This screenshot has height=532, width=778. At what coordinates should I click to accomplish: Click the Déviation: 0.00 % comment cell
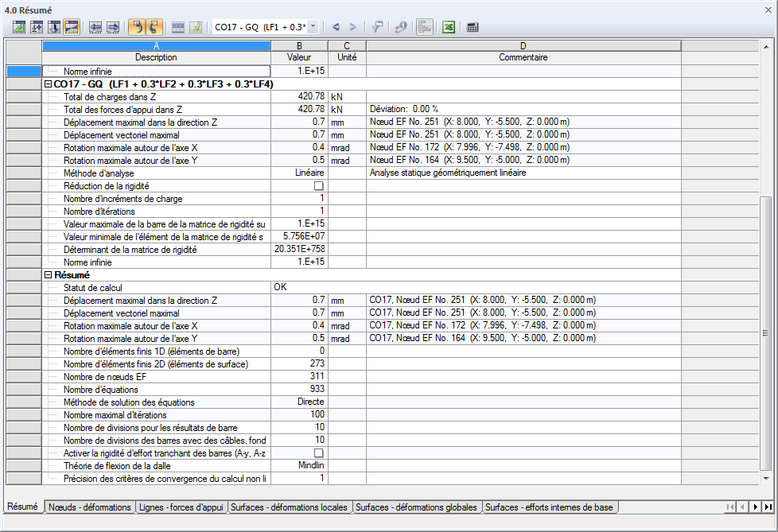(523, 109)
